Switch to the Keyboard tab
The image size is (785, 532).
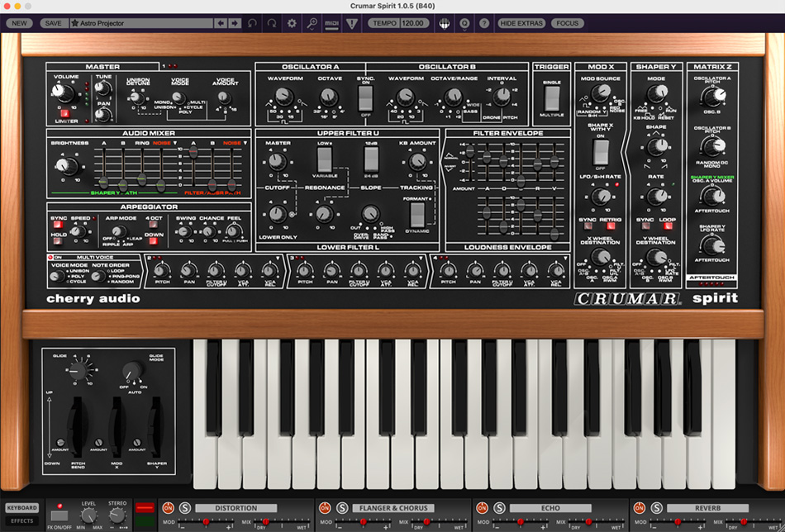[x=21, y=507]
